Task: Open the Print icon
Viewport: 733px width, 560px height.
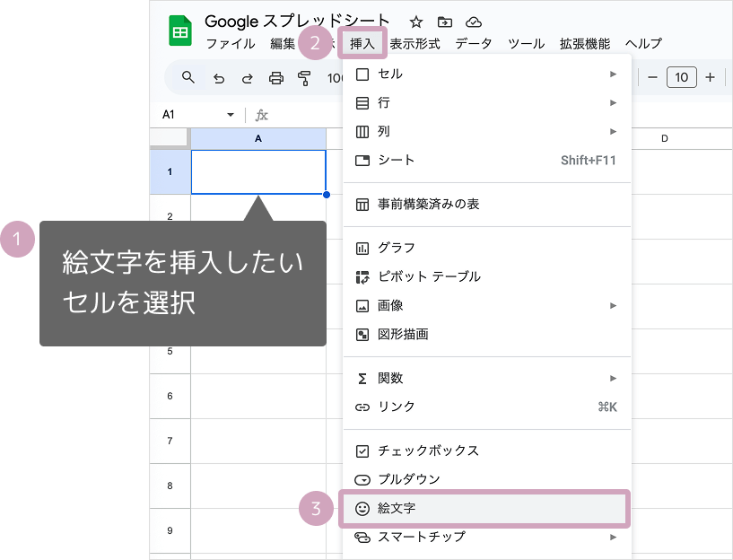Action: [x=275, y=77]
